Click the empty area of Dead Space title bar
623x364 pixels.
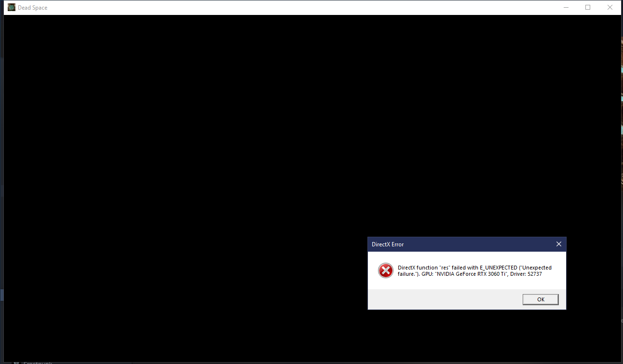pyautogui.click(x=289, y=7)
